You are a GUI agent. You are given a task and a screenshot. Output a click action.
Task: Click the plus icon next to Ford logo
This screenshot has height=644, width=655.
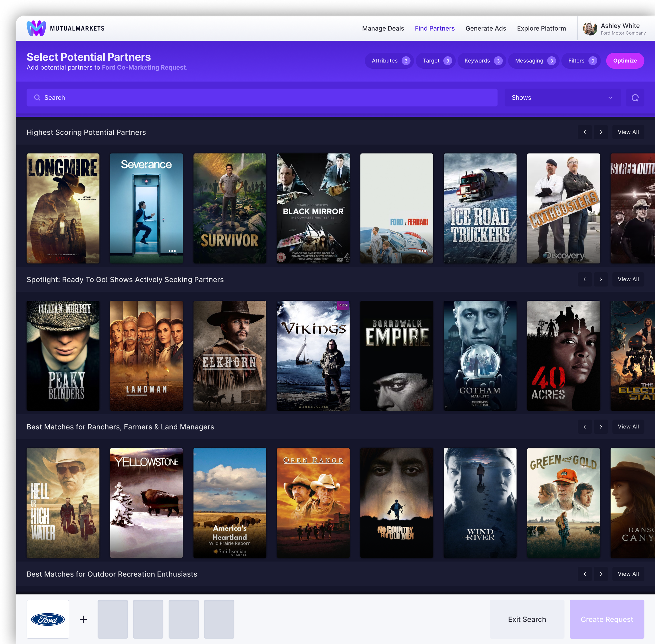83,619
